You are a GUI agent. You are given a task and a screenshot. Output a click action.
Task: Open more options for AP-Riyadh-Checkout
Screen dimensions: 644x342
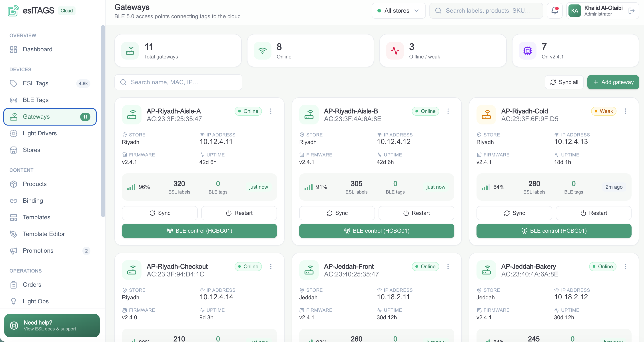pos(271,266)
